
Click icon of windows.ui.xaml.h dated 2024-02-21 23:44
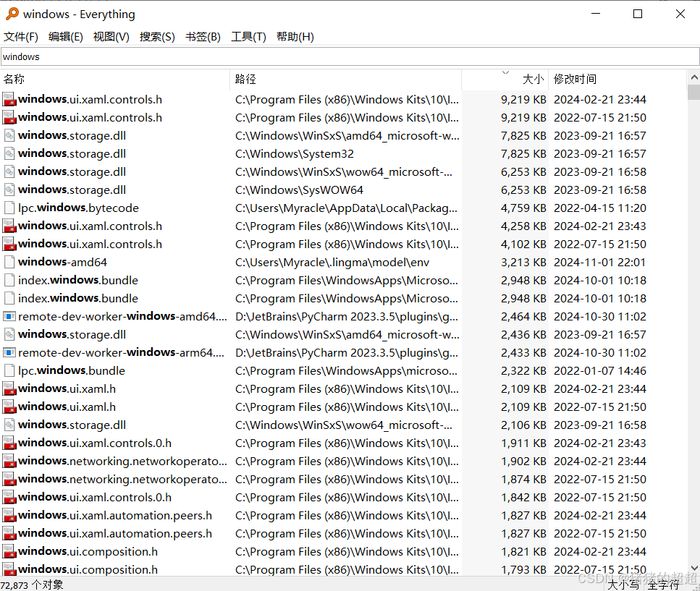coord(9,389)
